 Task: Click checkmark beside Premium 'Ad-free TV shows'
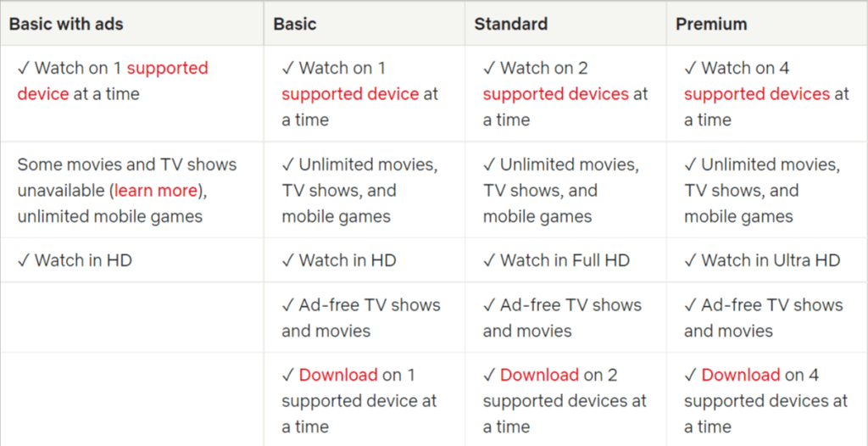pos(690,304)
